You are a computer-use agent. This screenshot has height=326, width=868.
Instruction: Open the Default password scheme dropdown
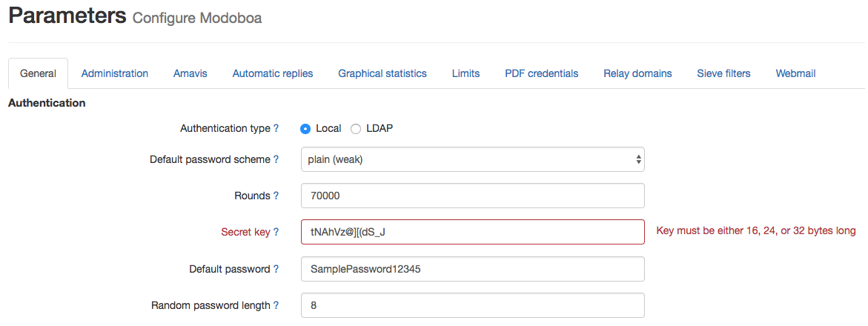473,159
